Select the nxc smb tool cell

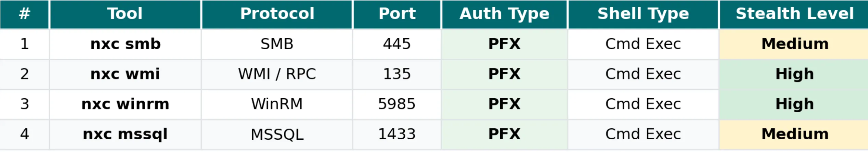(x=125, y=44)
